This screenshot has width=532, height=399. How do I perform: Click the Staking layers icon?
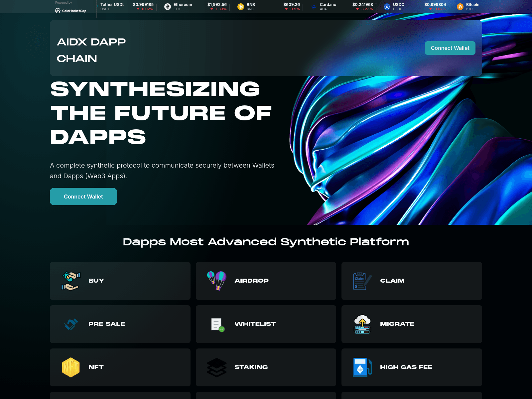(x=217, y=367)
